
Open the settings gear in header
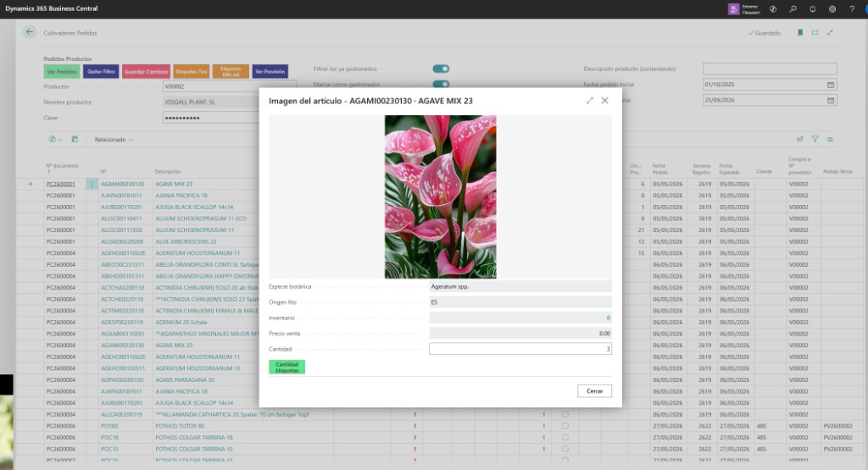832,8
